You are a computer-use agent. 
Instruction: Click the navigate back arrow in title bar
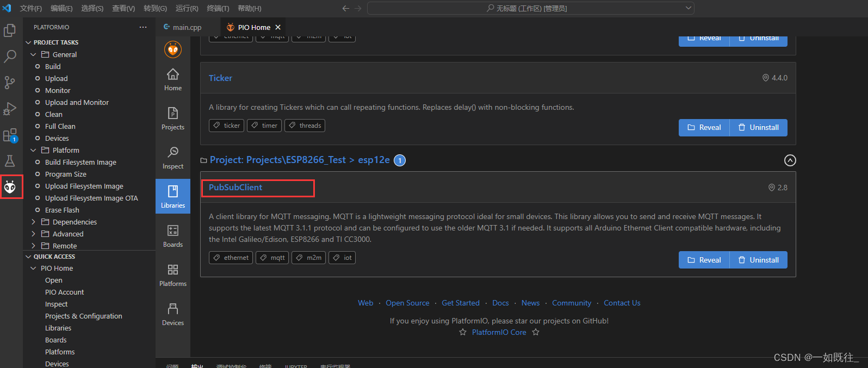click(345, 8)
